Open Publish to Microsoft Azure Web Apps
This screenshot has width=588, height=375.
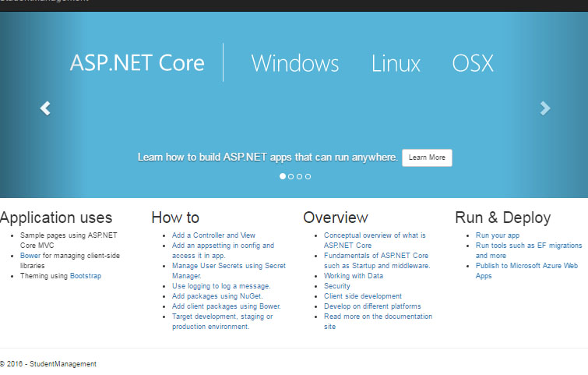coord(526,271)
